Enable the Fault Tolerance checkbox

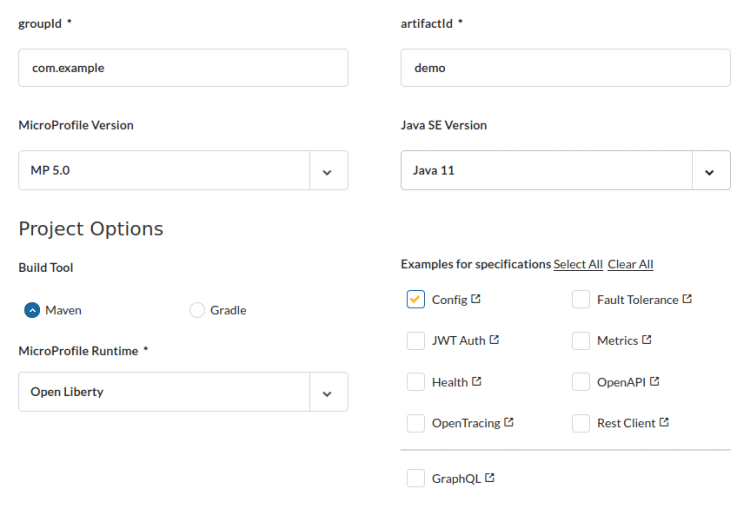coord(581,299)
